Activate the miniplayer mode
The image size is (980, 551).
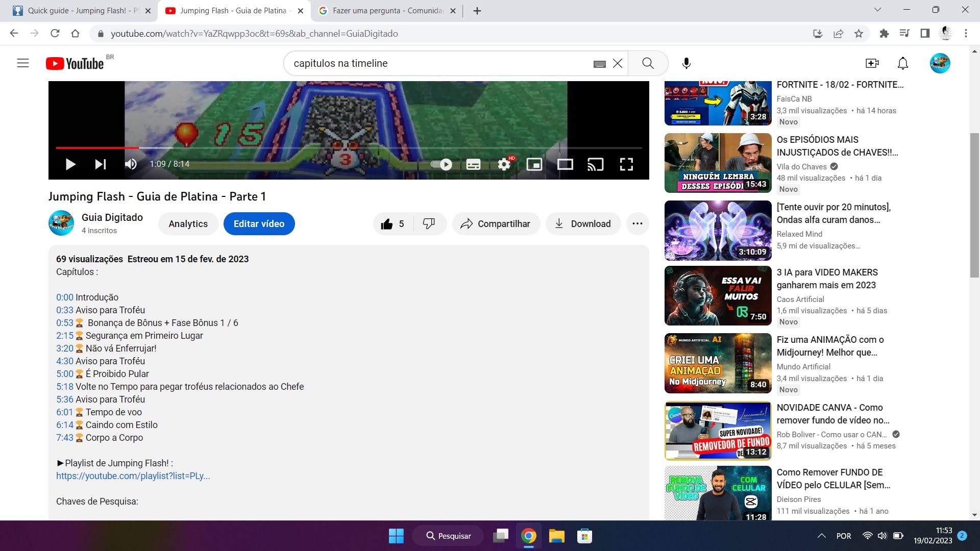534,164
